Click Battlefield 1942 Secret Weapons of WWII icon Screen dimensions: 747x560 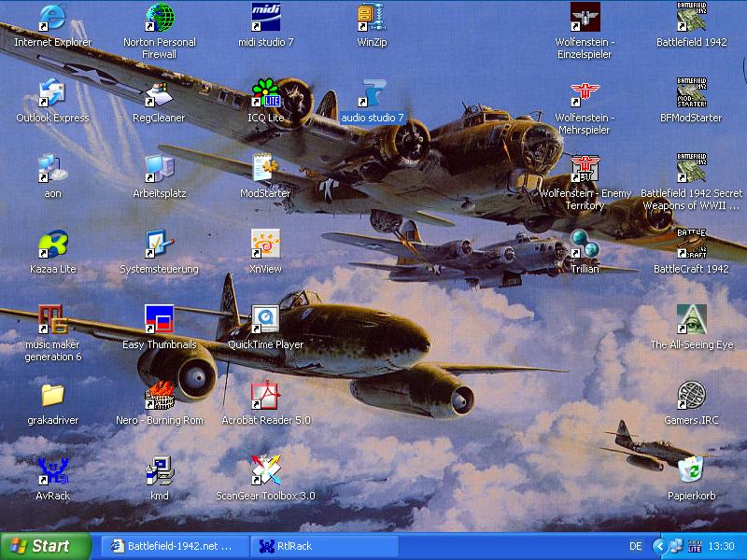[691, 169]
